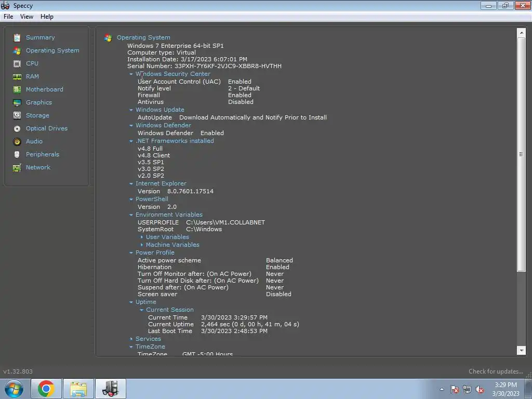Collapse the PowerShell section

131,199
